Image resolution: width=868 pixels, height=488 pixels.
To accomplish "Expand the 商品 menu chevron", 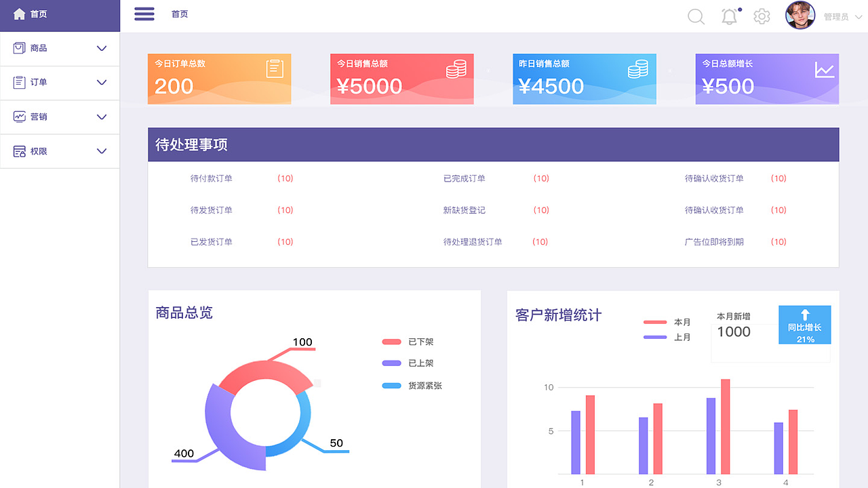I will point(102,48).
